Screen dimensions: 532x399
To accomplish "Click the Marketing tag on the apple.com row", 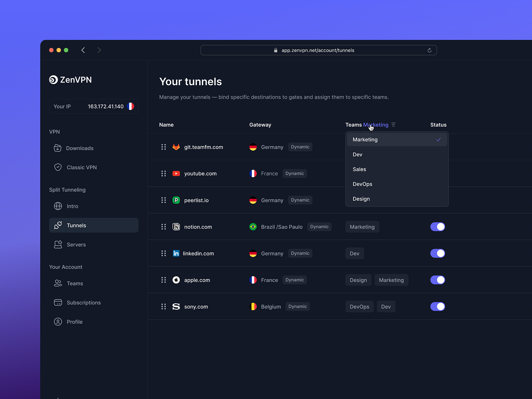I will pos(391,280).
